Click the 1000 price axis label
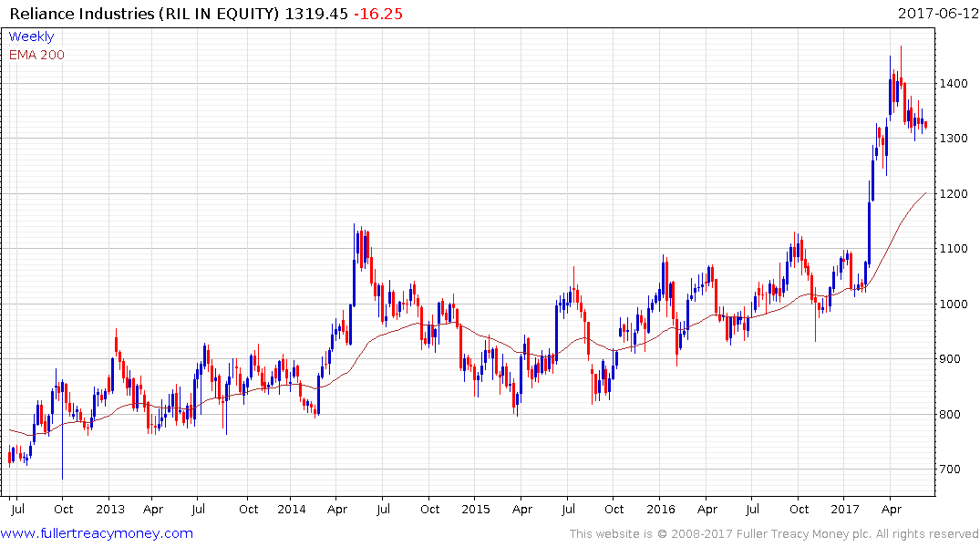Screen dimensions: 980x547 (x=954, y=304)
